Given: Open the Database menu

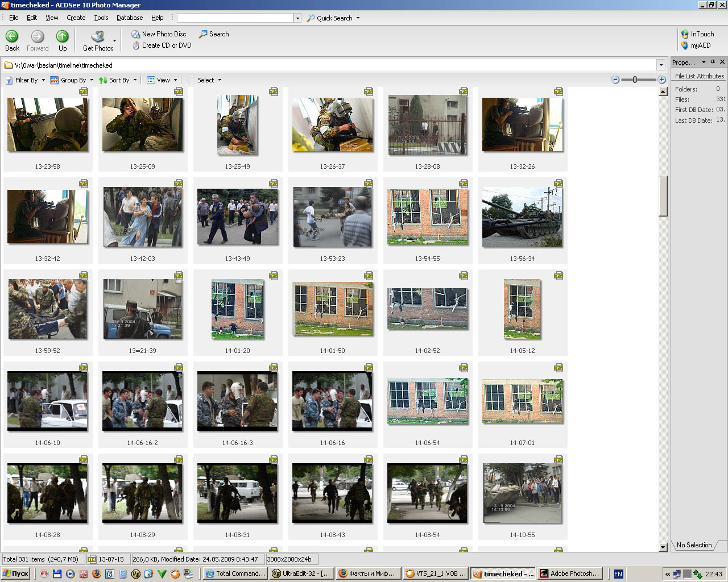Looking at the screenshot, I should pos(130,18).
